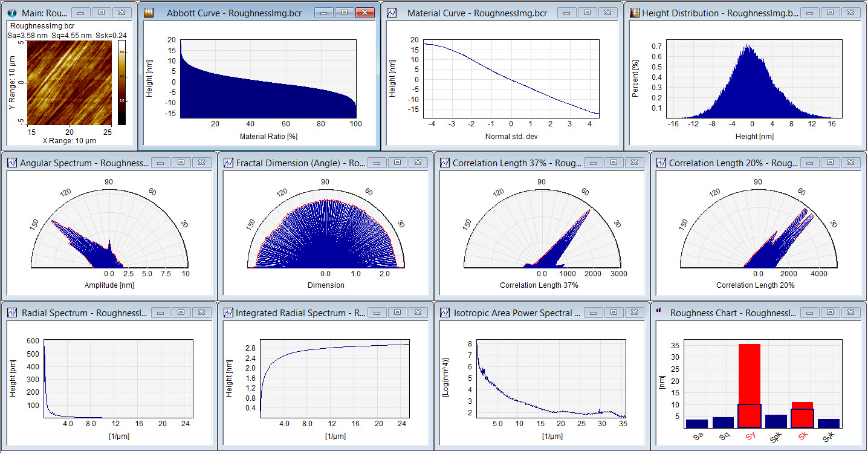Minimize the Height Distribution window
Screen dimensions: 868x454
(x=810, y=13)
